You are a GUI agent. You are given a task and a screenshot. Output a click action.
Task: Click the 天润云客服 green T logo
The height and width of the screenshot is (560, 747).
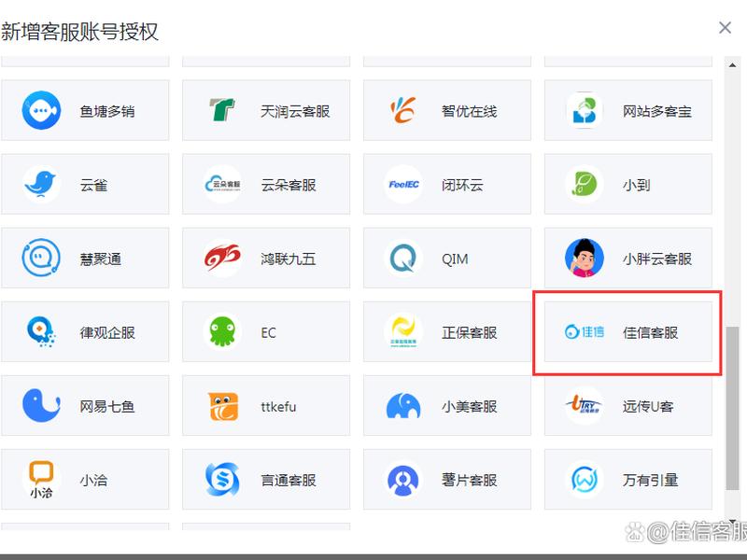[x=222, y=110]
